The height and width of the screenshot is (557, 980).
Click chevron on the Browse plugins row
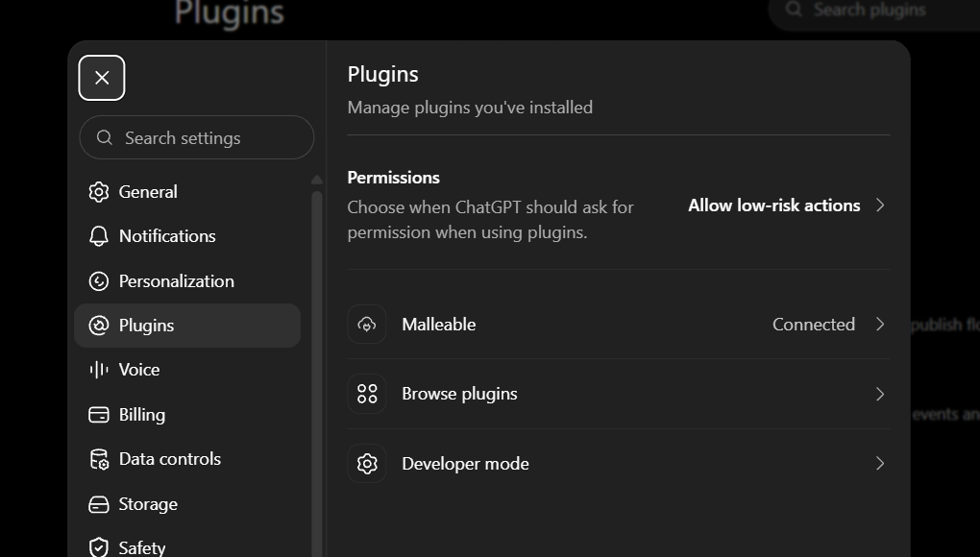tap(880, 394)
